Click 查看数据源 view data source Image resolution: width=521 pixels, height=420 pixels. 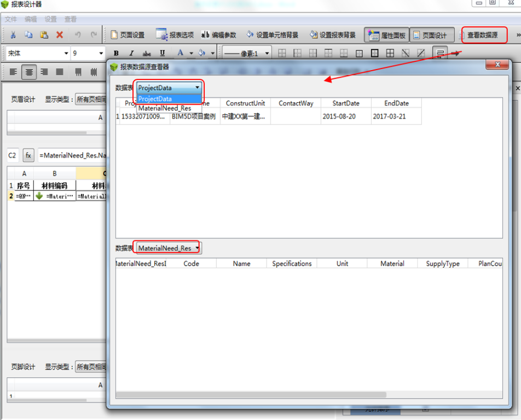482,35
